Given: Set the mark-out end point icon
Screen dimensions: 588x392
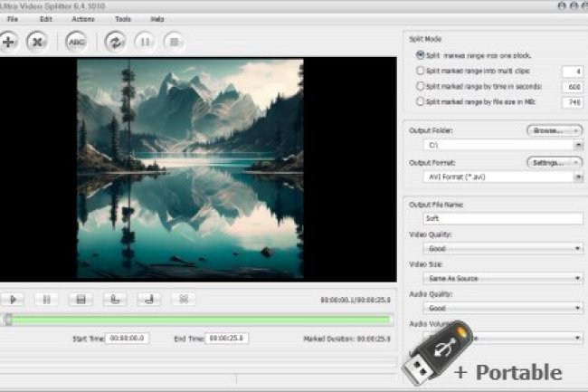Looking at the screenshot, I should 149,300.
